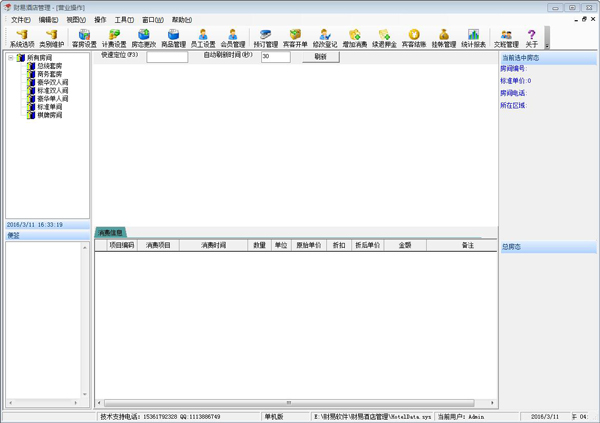The image size is (600, 423).
Task: Click the 快速定位 quick locate input field
Action: pyautogui.click(x=167, y=57)
